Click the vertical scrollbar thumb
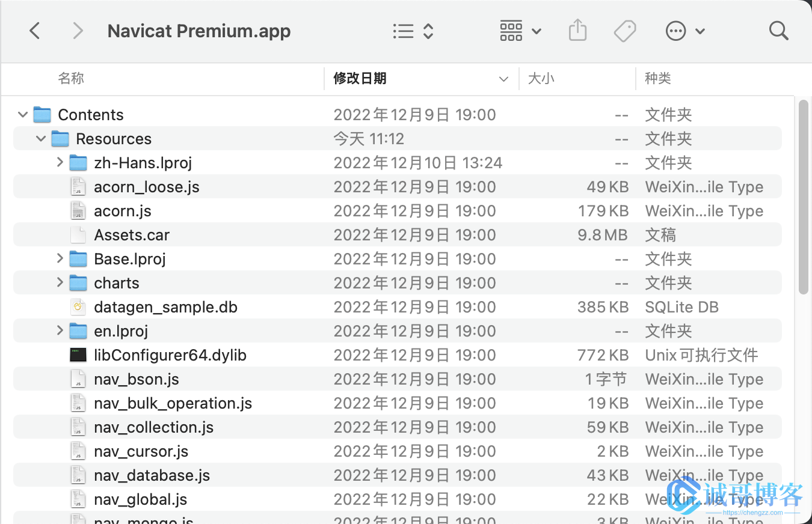 click(x=804, y=197)
